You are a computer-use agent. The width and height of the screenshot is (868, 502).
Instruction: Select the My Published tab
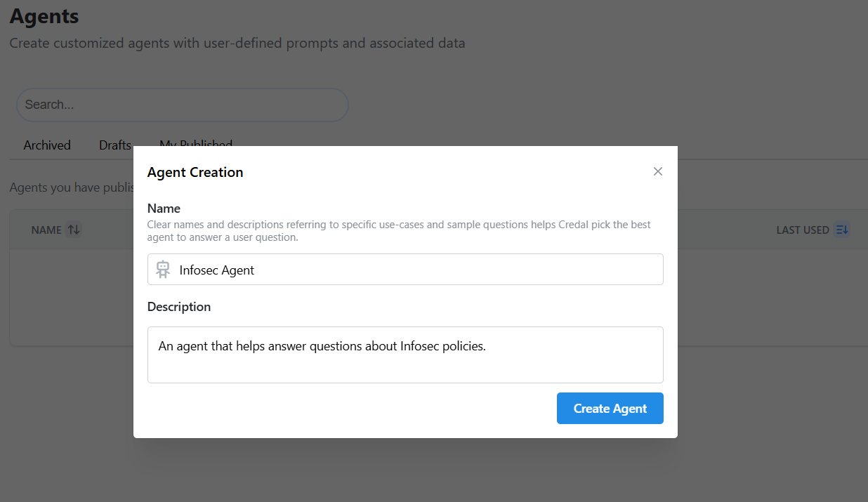tap(196, 143)
